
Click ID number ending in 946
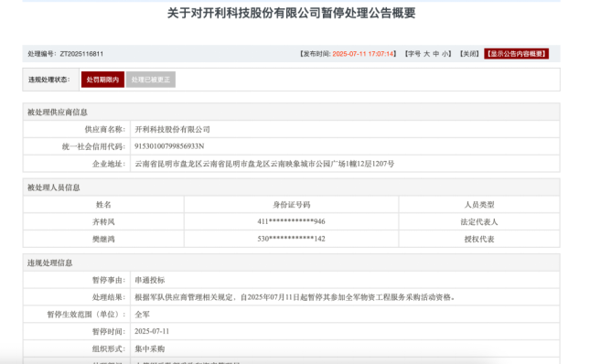point(291,222)
